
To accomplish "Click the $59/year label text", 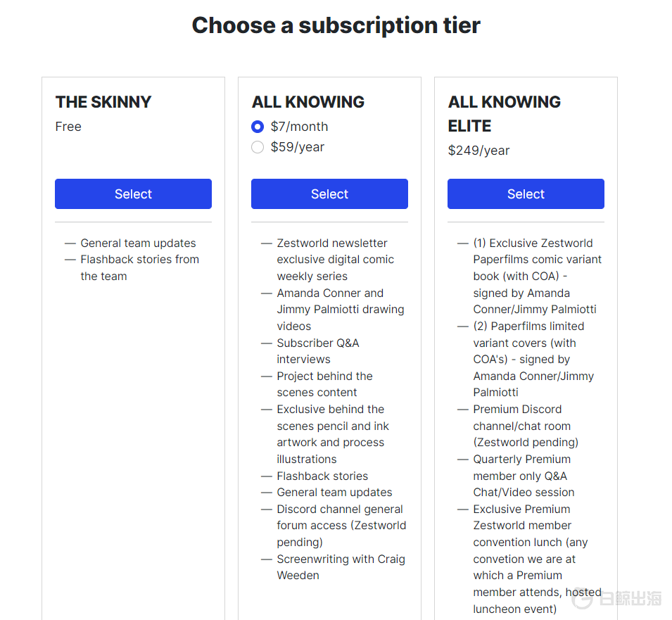I will (298, 147).
